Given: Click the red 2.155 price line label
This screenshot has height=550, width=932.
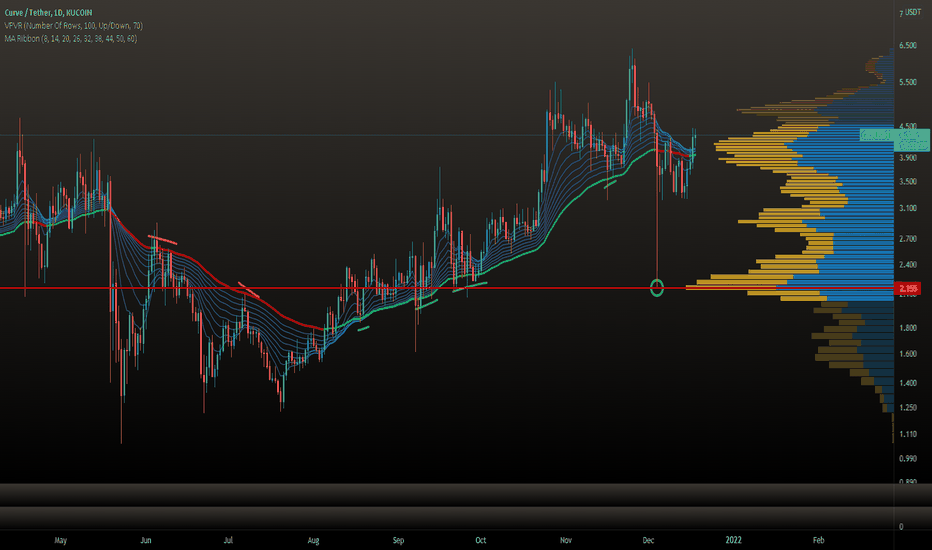Looking at the screenshot, I should (x=908, y=288).
